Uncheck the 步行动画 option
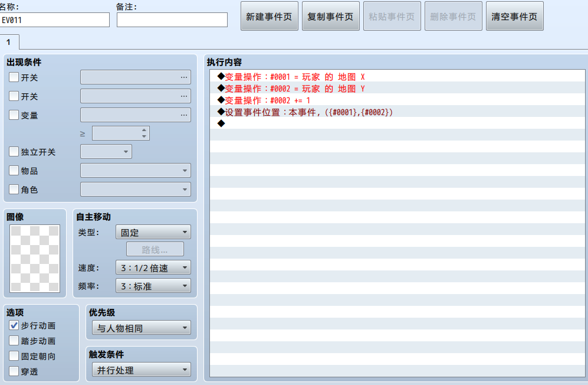 [x=14, y=325]
